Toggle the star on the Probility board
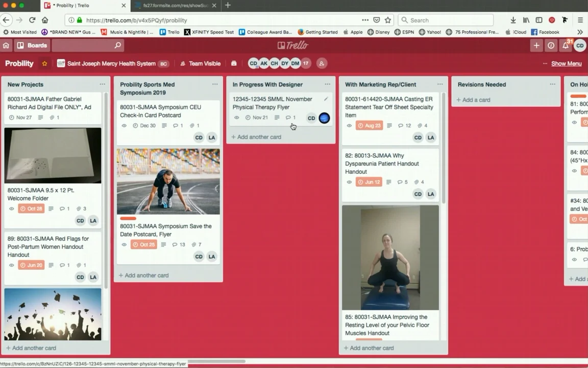588x368 pixels. 44,63
